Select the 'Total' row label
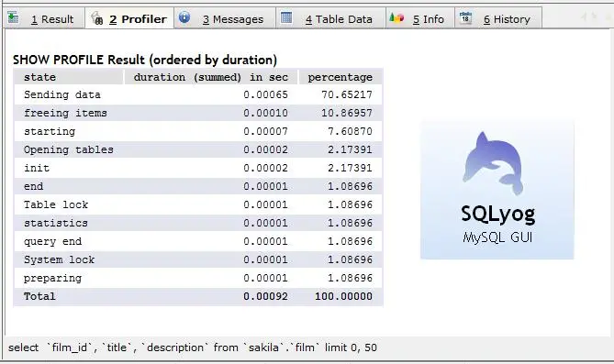614x364 pixels. [39, 296]
